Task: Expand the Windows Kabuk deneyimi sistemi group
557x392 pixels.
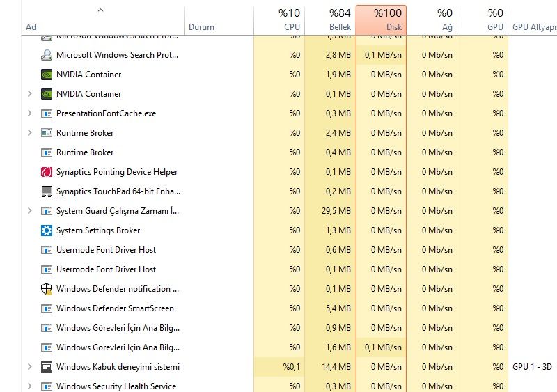Action: (x=30, y=367)
